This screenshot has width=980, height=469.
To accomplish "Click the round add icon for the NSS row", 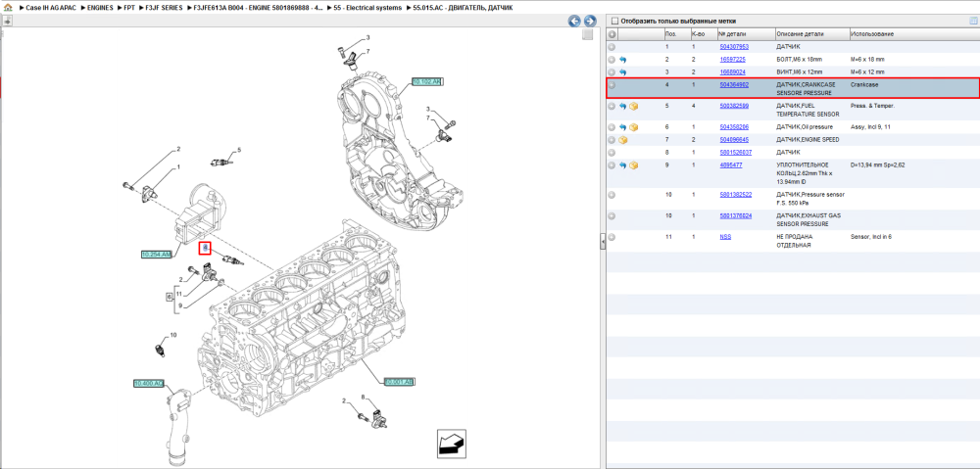I will tap(612, 237).
